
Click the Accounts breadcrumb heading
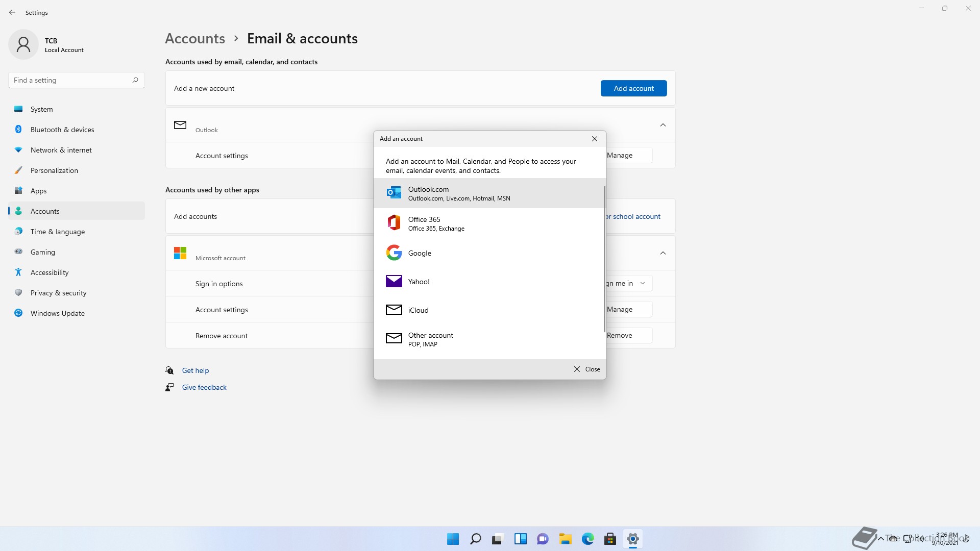click(195, 38)
